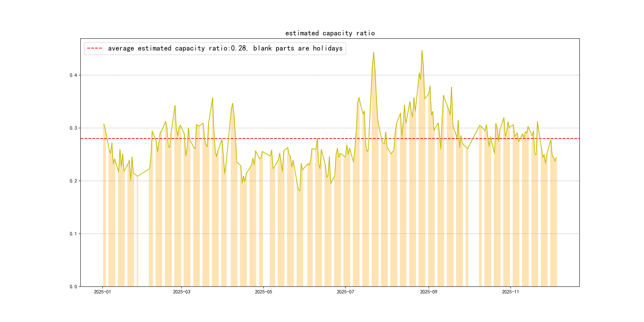Click the 2025-03 x-axis tick label
Viewport: 644px width, 322px height.
(181, 292)
